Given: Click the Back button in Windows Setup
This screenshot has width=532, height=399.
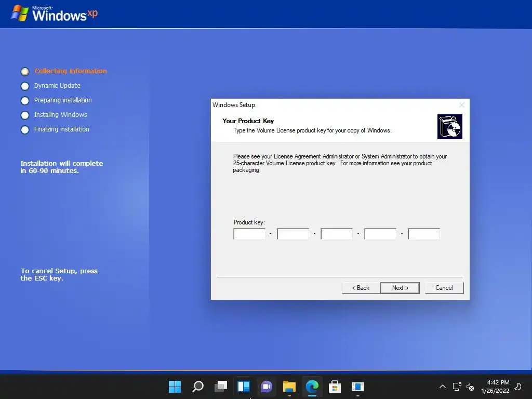Looking at the screenshot, I should point(361,288).
